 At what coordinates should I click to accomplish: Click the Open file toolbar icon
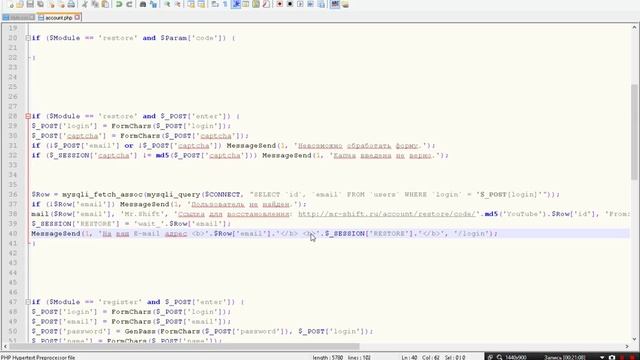point(20,4)
